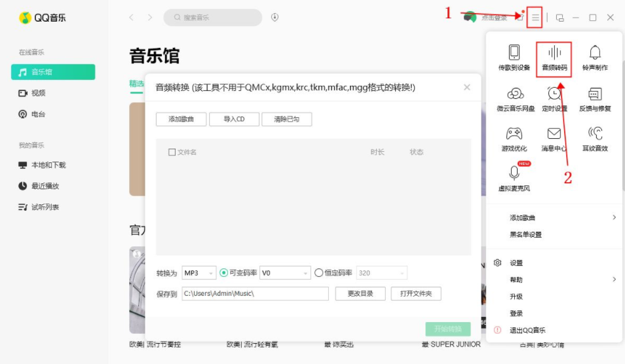Go back with the left arrow
The height and width of the screenshot is (364, 625).
(131, 17)
